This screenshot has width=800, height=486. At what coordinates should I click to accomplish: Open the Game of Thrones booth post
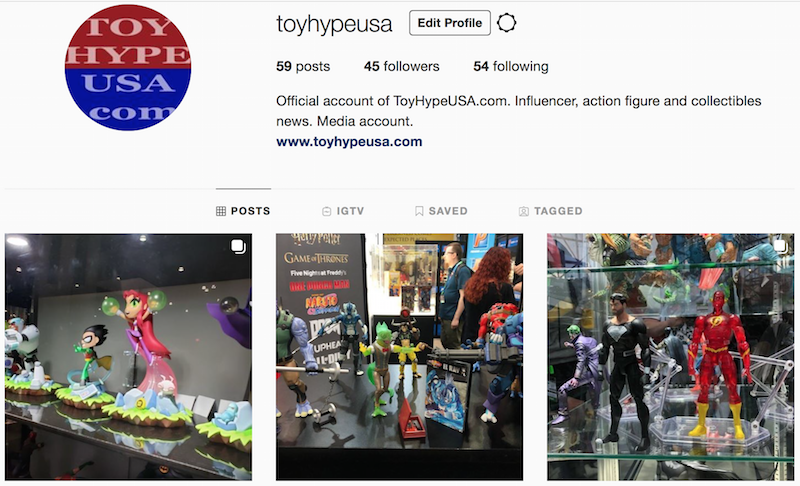(x=399, y=357)
